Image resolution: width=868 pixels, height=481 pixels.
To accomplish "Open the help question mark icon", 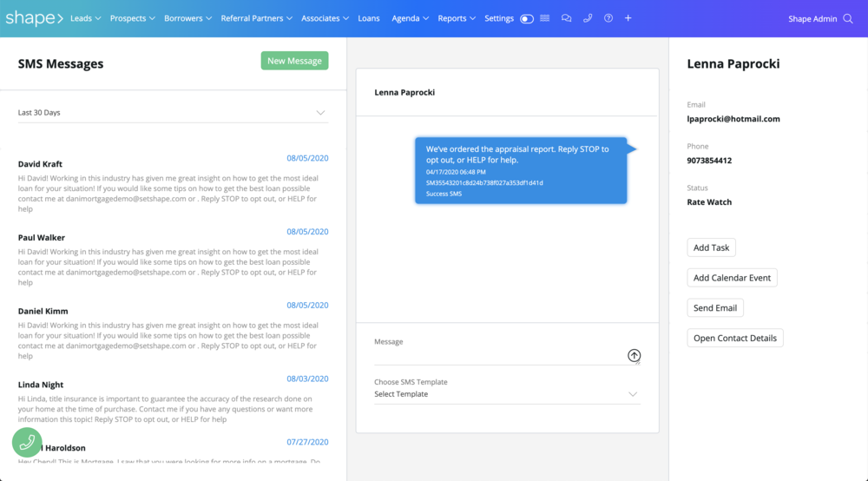I will 608,18.
